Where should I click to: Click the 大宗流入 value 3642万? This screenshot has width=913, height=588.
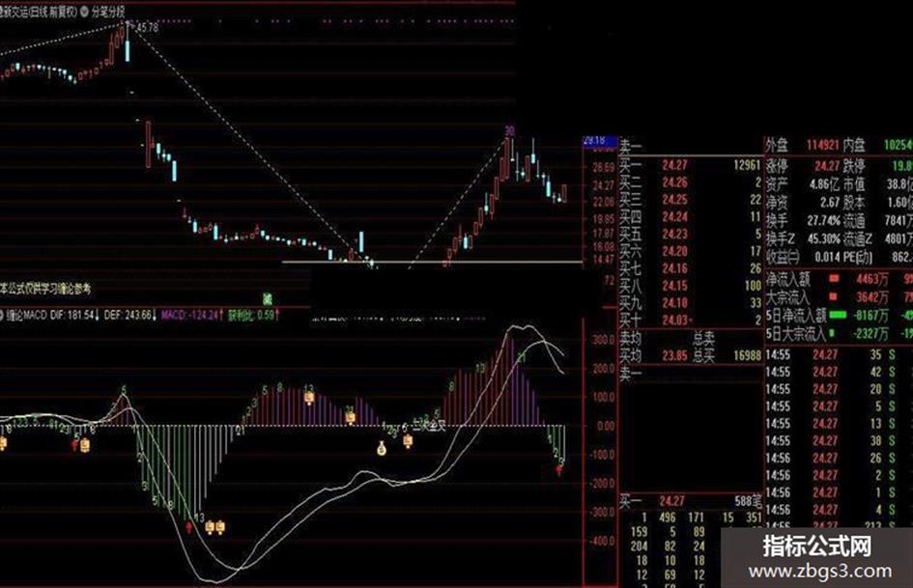871,297
